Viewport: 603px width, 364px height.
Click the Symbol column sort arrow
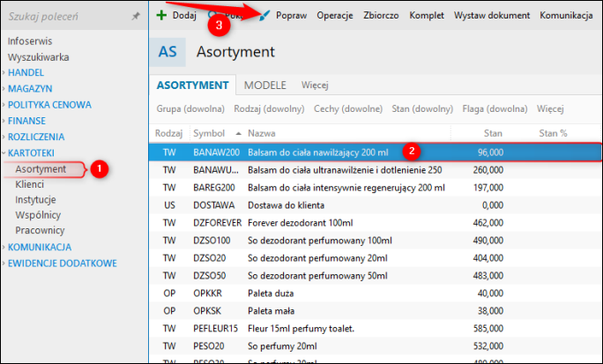(238, 133)
